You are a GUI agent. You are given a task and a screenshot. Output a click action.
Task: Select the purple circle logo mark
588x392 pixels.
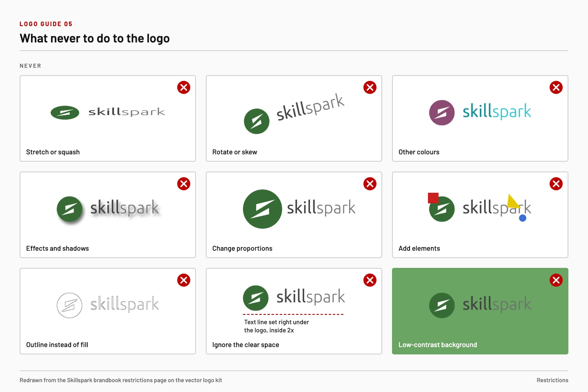[x=442, y=113]
